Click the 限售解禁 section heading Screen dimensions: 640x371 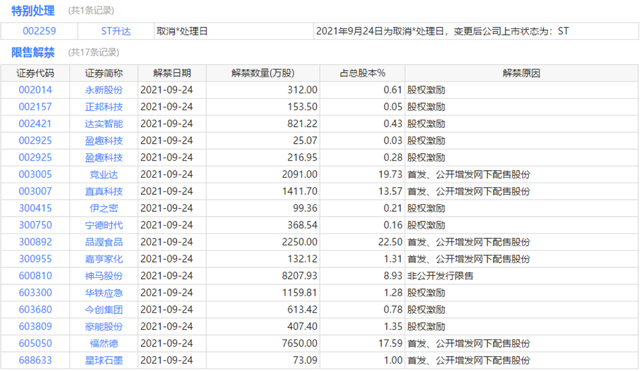[33, 52]
